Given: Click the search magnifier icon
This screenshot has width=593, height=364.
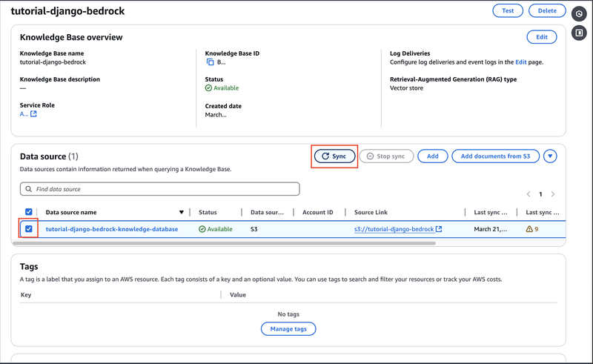Looking at the screenshot, I should pyautogui.click(x=28, y=189).
